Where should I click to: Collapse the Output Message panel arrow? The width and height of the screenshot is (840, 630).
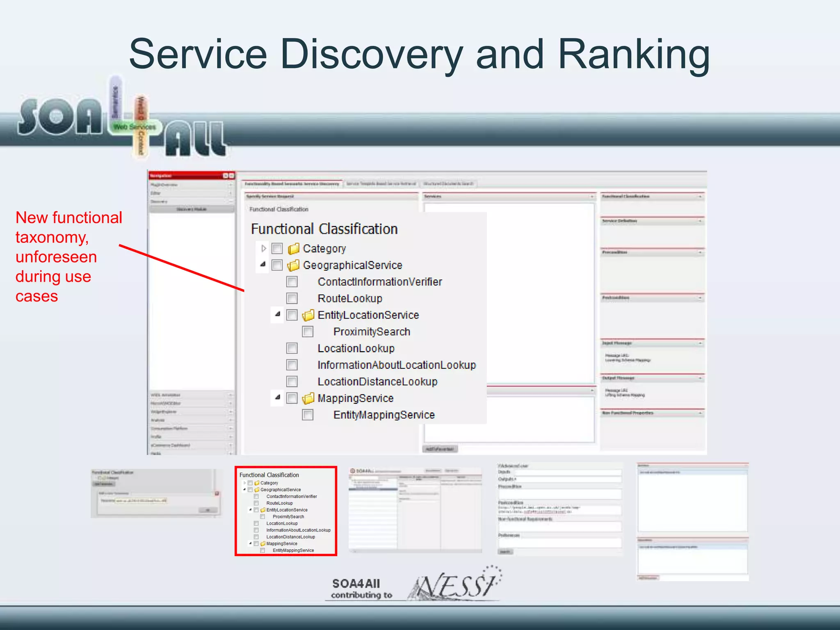pyautogui.click(x=700, y=378)
